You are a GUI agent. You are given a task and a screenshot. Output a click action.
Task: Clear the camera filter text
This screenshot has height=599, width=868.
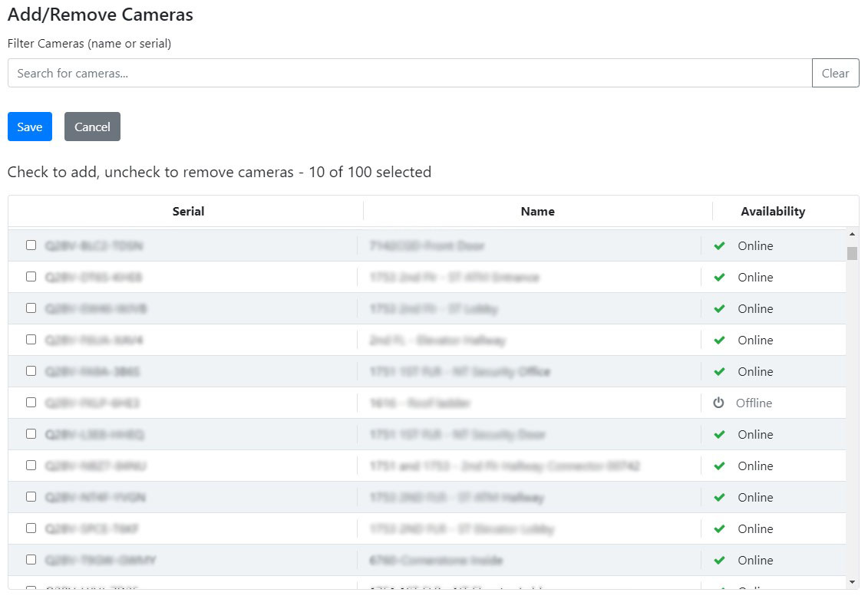click(835, 74)
